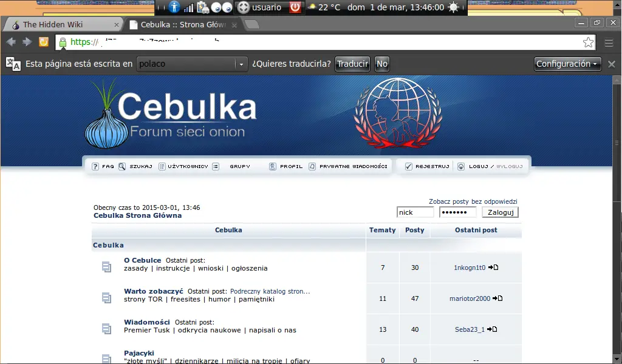Viewport: 622px width, 364px height.
Task: Open the network signal strength indicator
Action: coord(188,7)
